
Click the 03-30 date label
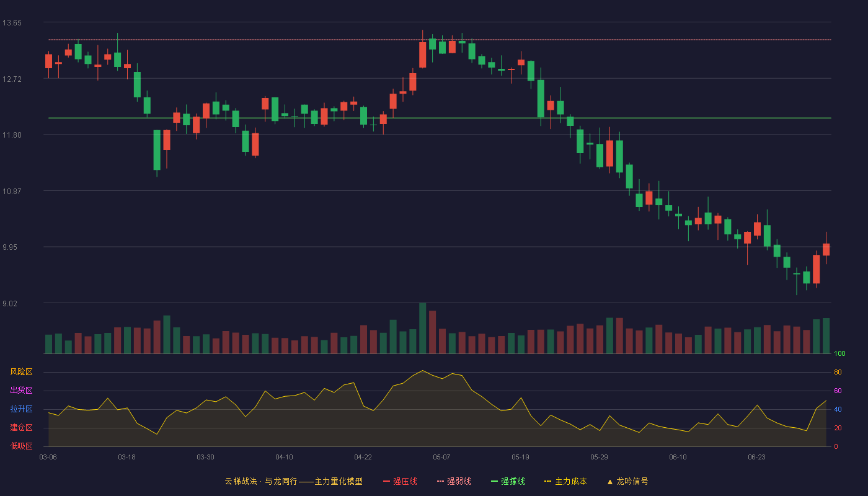pos(205,457)
